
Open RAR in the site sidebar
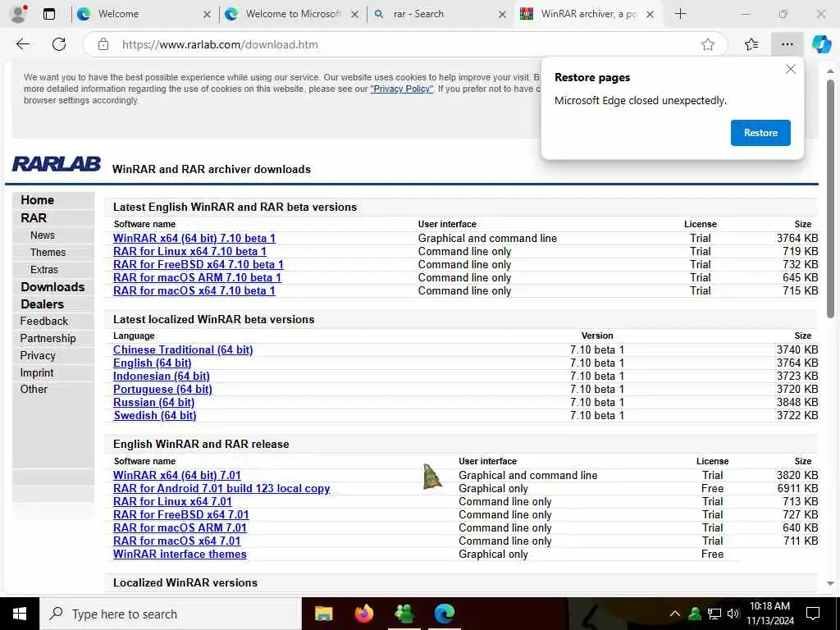pyautogui.click(x=34, y=218)
